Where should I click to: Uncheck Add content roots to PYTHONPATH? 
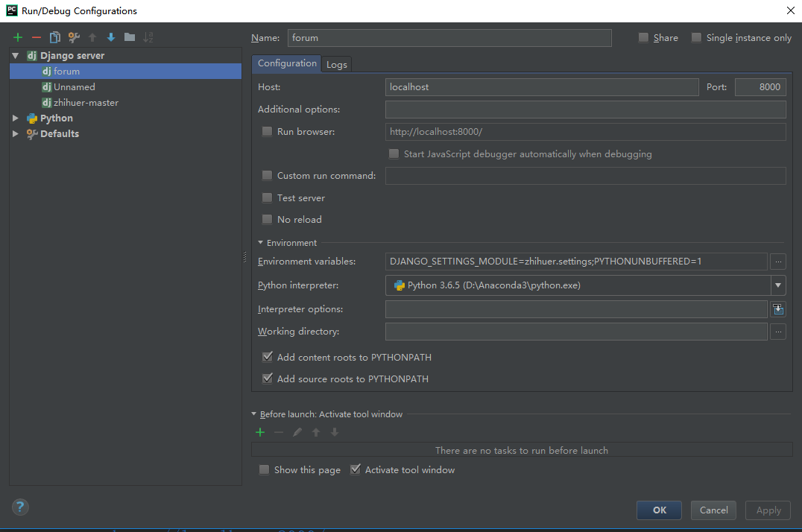pyautogui.click(x=267, y=357)
